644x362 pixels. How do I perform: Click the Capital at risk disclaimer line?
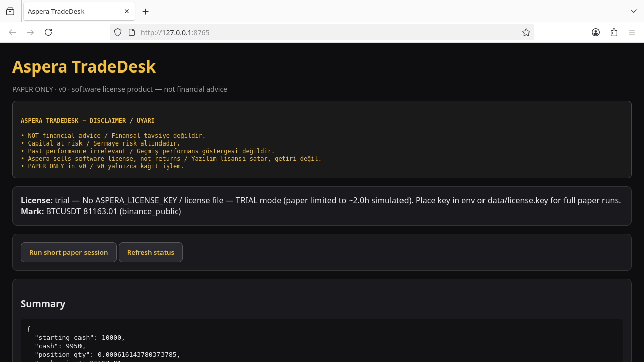100,143
